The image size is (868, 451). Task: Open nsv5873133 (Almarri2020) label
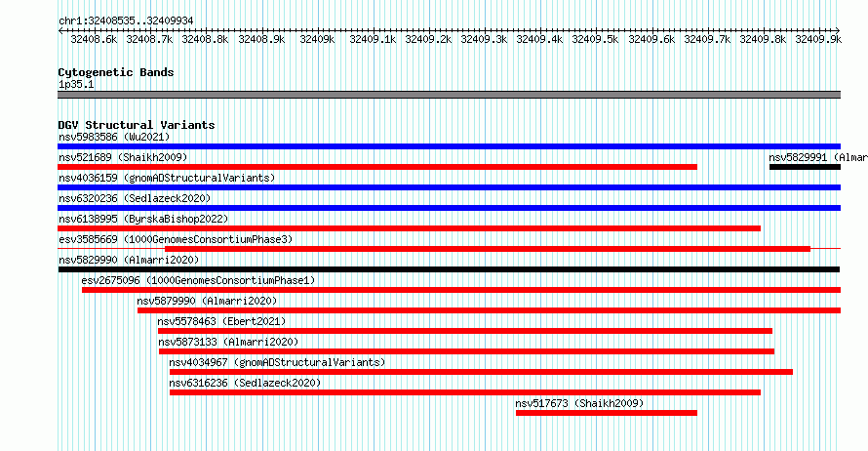tap(228, 342)
